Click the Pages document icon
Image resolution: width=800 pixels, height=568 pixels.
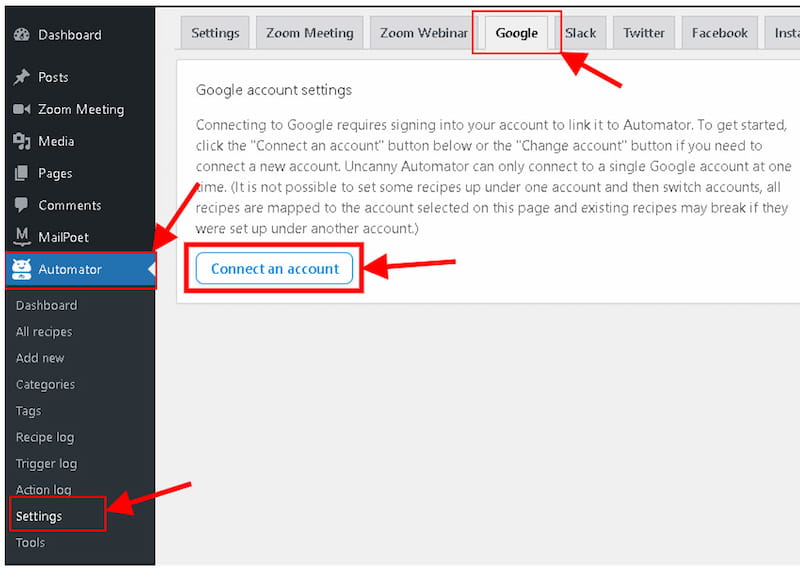(21, 173)
